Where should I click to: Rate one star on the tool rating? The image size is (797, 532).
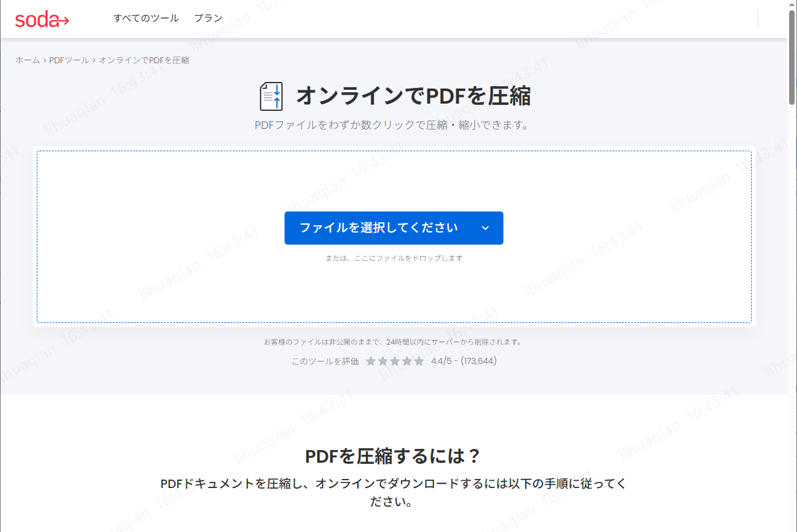pos(371,361)
